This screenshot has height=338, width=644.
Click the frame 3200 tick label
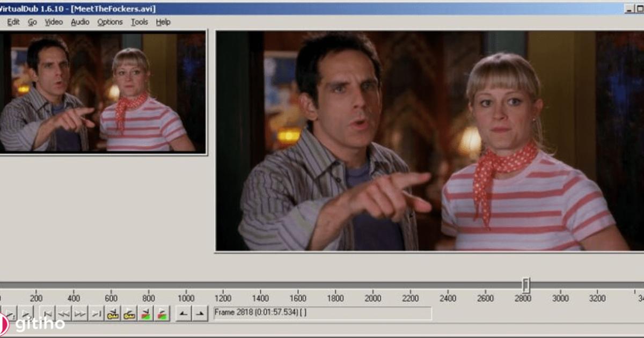pos(597,298)
